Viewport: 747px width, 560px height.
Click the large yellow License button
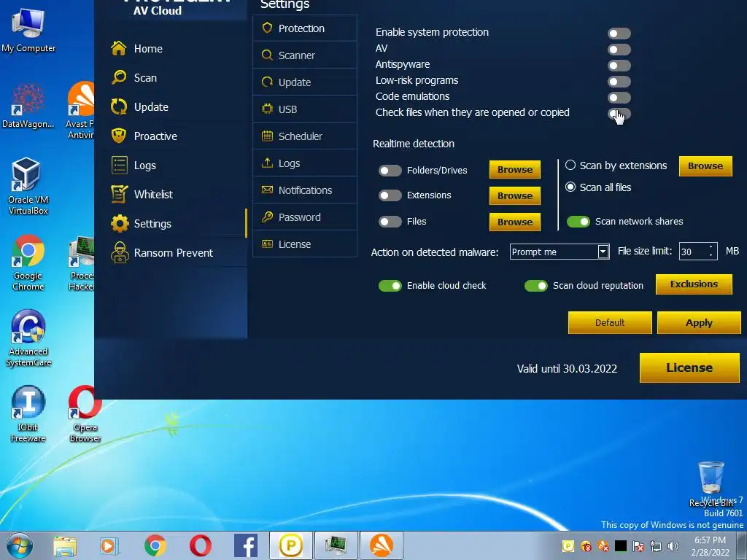[689, 367]
